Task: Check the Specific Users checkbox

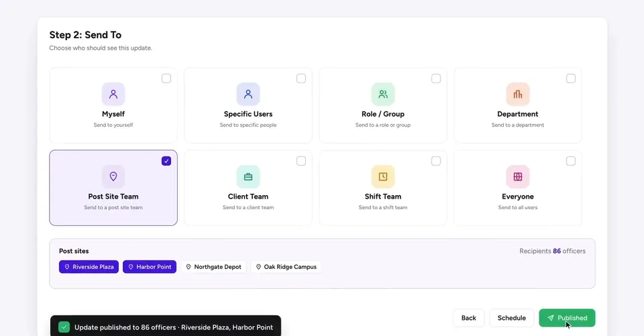Action: pyautogui.click(x=301, y=78)
